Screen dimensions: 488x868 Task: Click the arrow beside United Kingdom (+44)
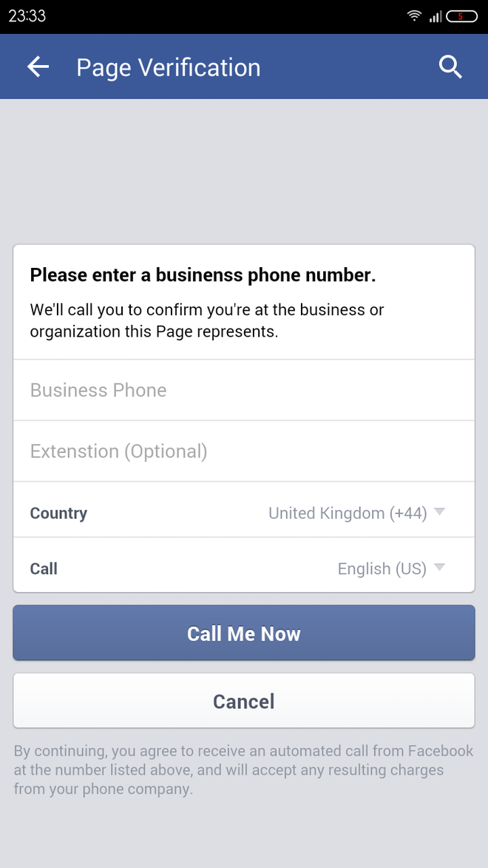click(x=440, y=511)
